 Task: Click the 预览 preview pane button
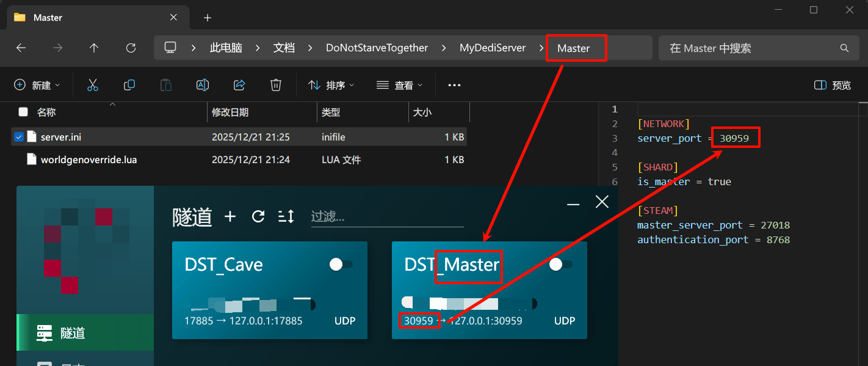click(x=833, y=85)
